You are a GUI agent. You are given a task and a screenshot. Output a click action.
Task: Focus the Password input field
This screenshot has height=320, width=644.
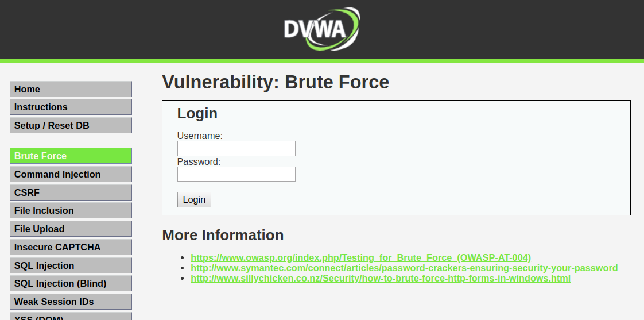click(236, 174)
